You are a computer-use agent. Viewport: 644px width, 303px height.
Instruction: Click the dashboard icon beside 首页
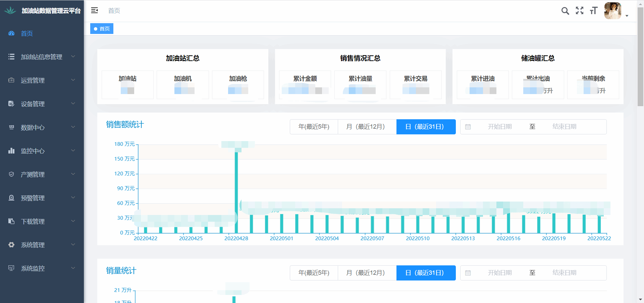[x=11, y=33]
